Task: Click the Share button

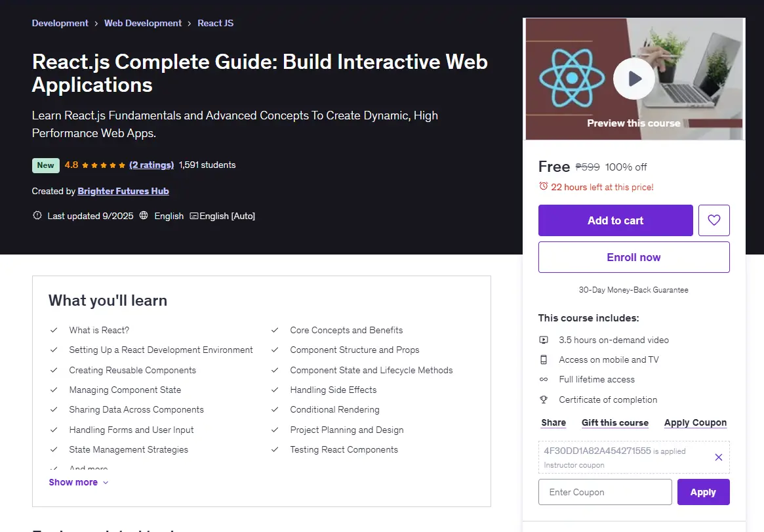Action: [x=553, y=422]
